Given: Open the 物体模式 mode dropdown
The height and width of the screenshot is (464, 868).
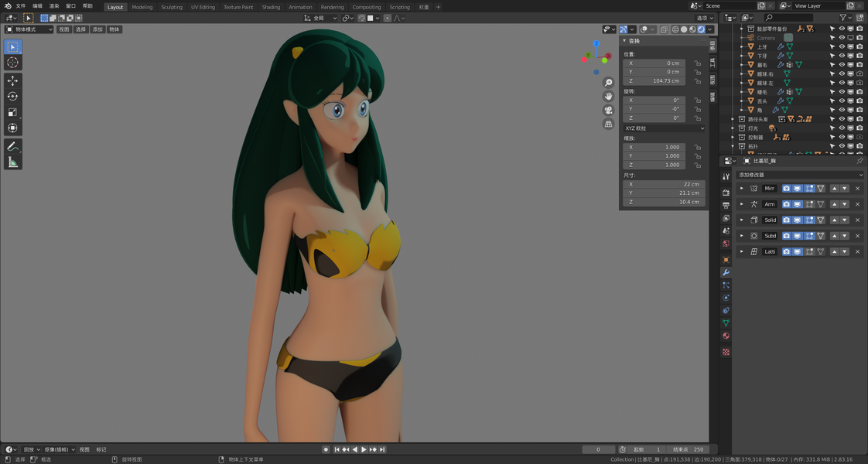Looking at the screenshot, I should click(x=29, y=29).
